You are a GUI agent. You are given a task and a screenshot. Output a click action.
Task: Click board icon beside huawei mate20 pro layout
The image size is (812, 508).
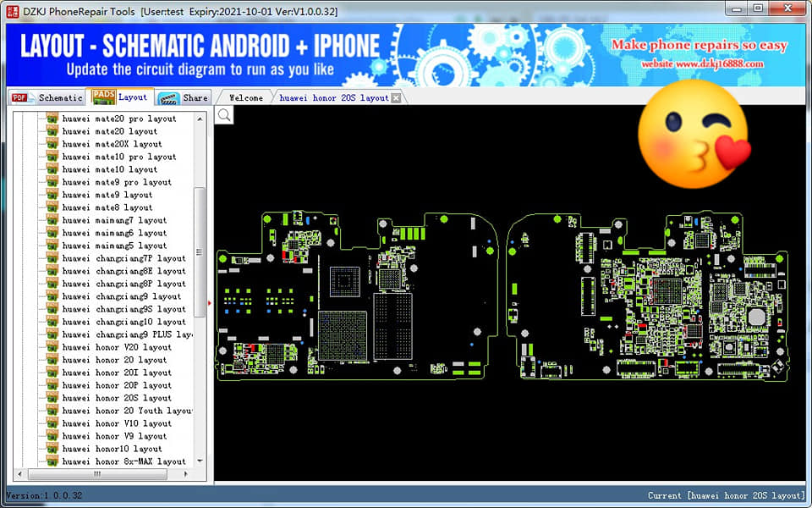(52, 119)
